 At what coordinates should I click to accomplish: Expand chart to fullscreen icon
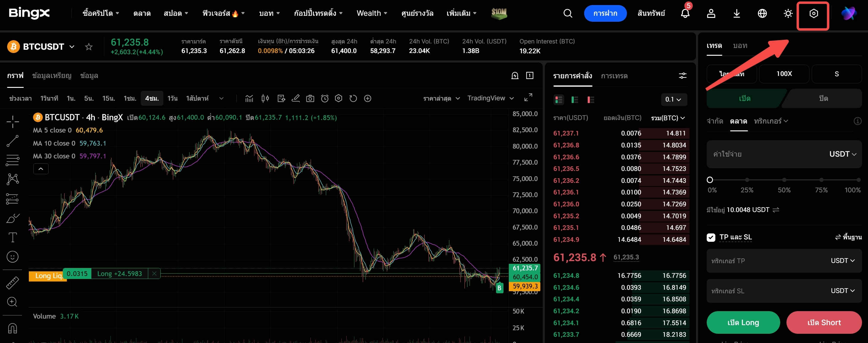click(528, 97)
